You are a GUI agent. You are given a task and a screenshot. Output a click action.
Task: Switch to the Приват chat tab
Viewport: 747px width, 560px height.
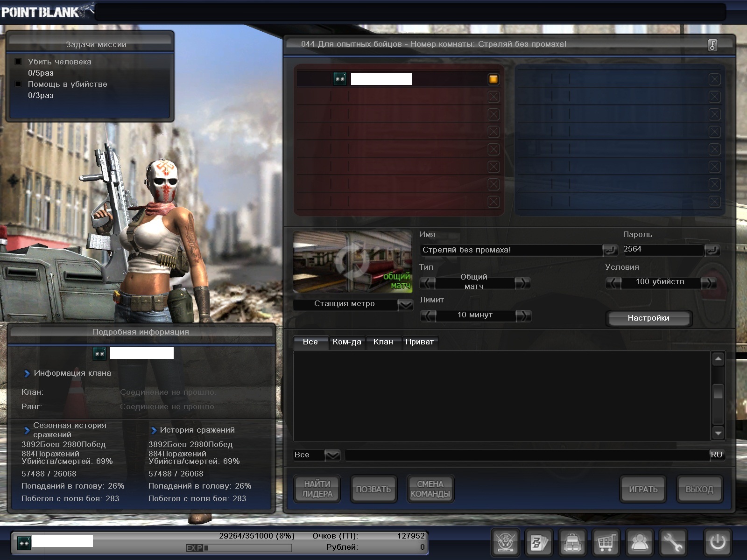(419, 342)
